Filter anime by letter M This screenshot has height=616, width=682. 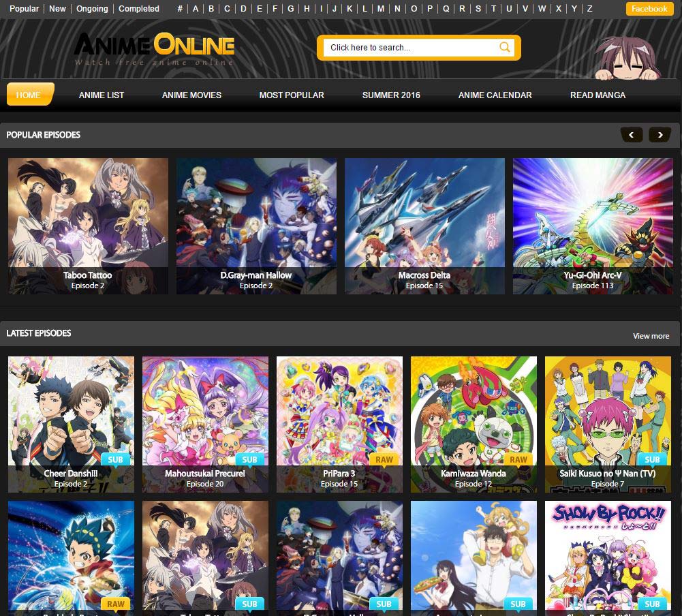point(381,9)
